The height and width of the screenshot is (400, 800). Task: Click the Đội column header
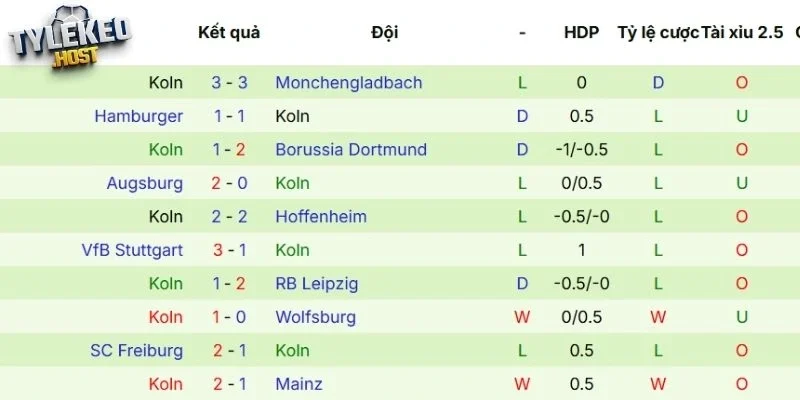384,32
